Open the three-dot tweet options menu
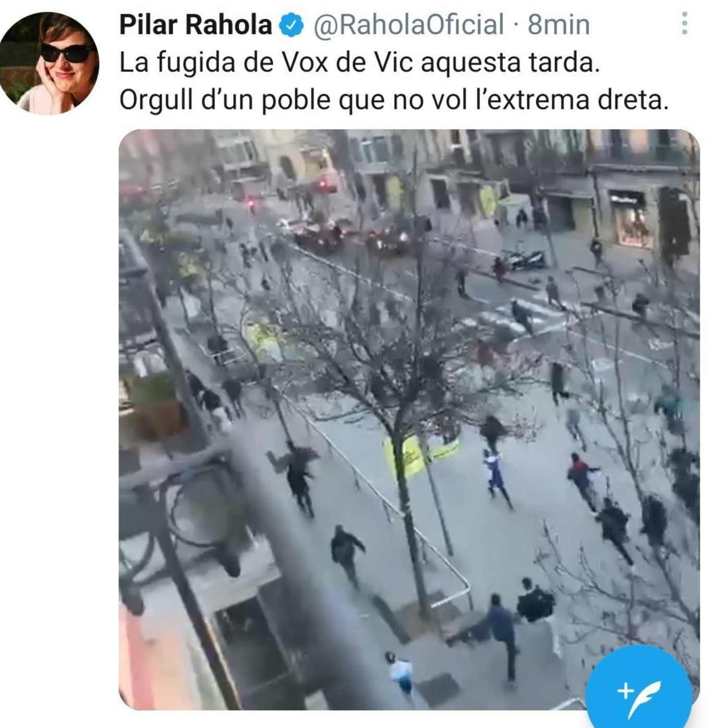Image resolution: width=712 pixels, height=728 pixels. coord(684,23)
